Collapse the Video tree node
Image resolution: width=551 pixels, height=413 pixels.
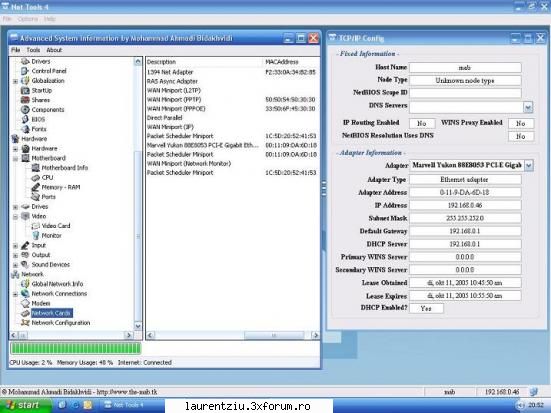point(15,217)
